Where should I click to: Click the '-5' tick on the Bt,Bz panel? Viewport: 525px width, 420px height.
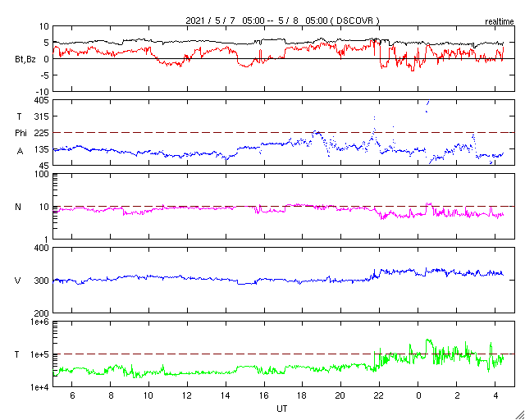(x=44, y=75)
